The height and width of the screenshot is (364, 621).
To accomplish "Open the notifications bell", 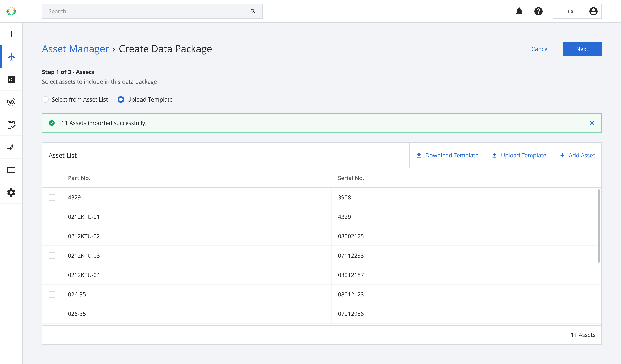I will tap(519, 11).
